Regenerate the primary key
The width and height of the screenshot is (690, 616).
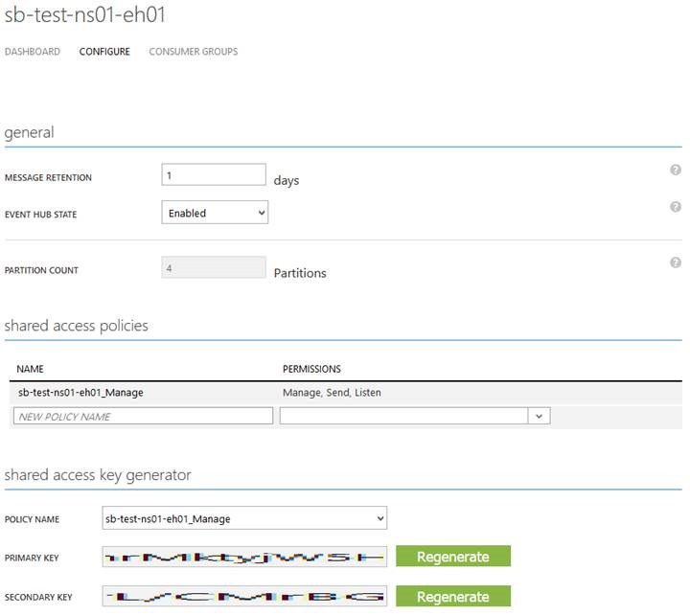tap(452, 557)
